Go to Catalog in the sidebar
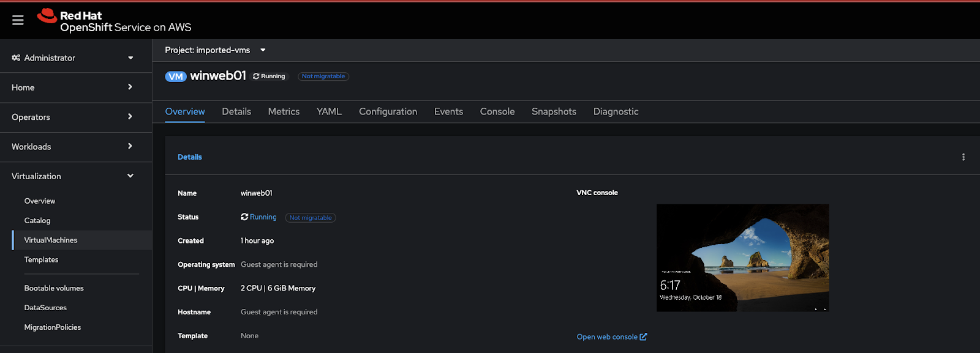Image resolution: width=980 pixels, height=353 pixels. (37, 221)
